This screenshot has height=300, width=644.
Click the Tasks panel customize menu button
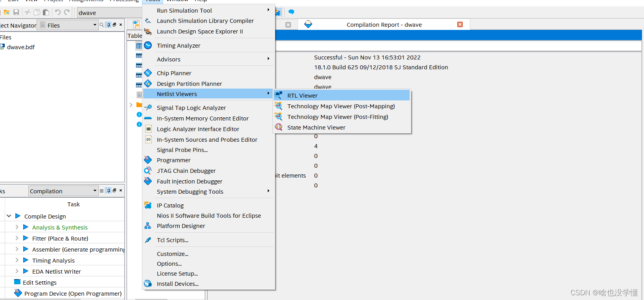pos(101,191)
